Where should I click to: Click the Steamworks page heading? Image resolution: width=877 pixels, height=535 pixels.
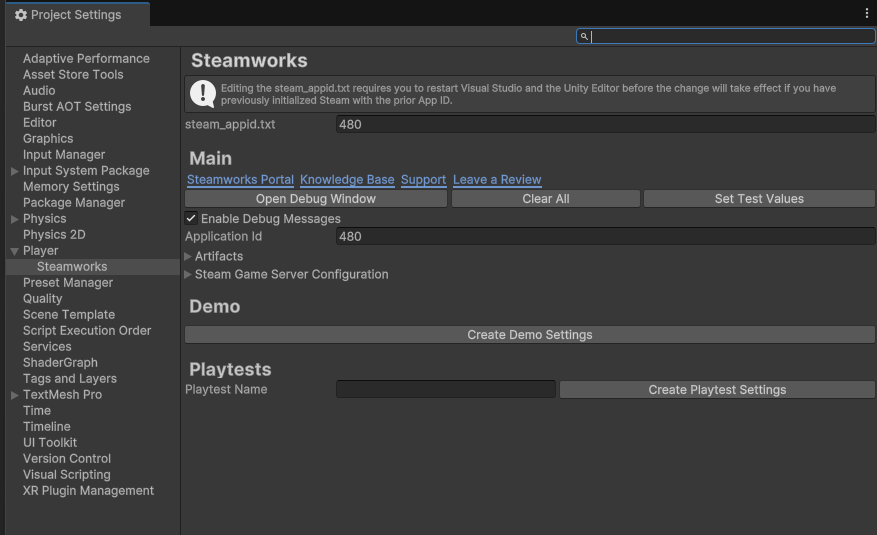coord(249,60)
